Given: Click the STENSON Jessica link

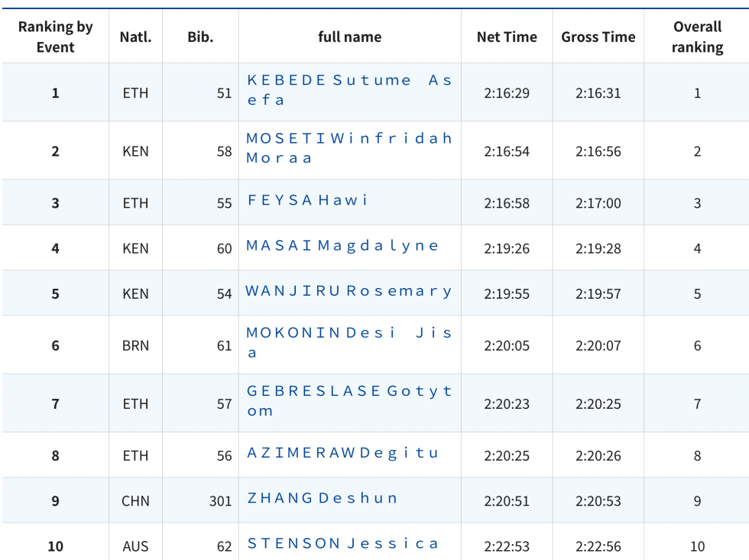Looking at the screenshot, I should [342, 544].
